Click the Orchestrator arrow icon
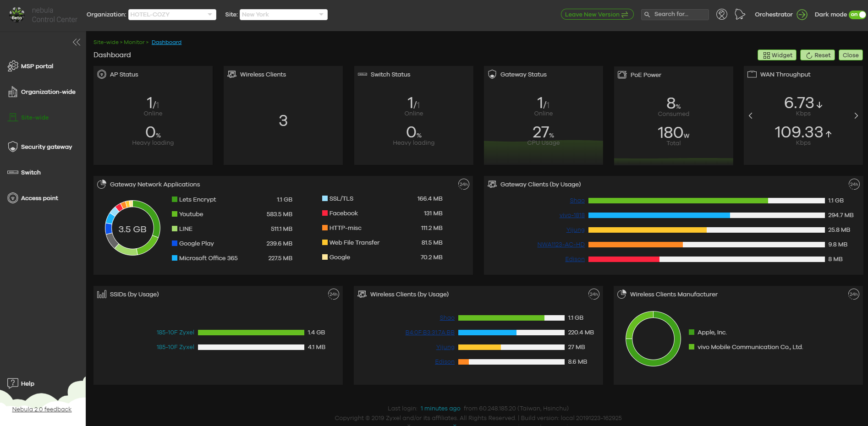The image size is (868, 426). coord(802,15)
